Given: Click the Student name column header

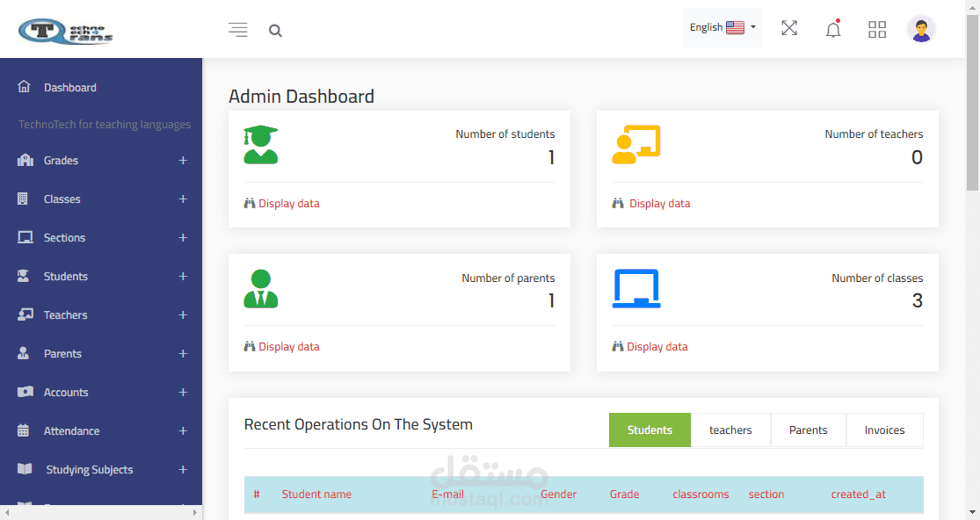Looking at the screenshot, I should [x=316, y=495].
